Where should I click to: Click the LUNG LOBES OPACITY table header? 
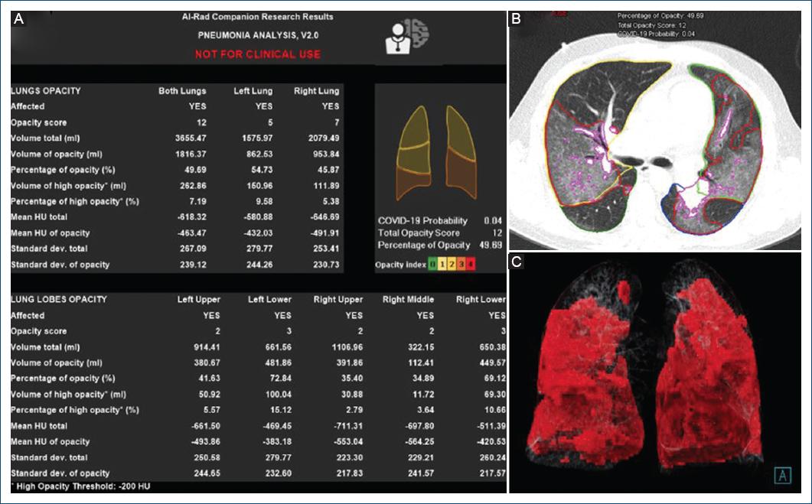[x=59, y=299]
